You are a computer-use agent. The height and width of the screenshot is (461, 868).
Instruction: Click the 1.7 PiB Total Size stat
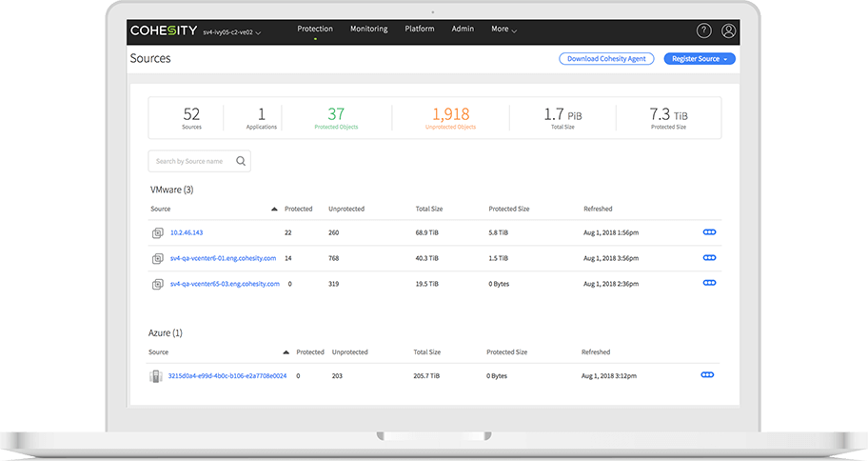tap(562, 118)
